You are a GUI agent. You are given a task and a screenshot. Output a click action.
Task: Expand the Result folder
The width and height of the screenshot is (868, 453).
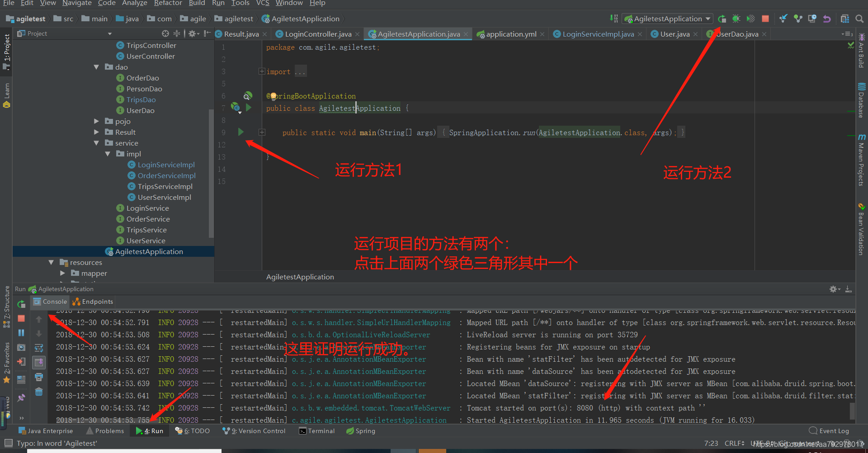96,132
